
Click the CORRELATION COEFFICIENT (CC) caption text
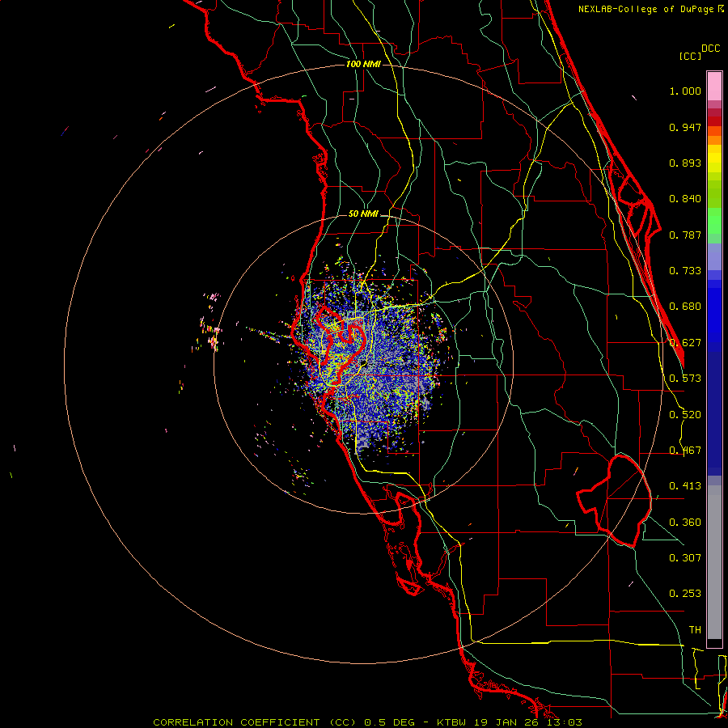255,722
